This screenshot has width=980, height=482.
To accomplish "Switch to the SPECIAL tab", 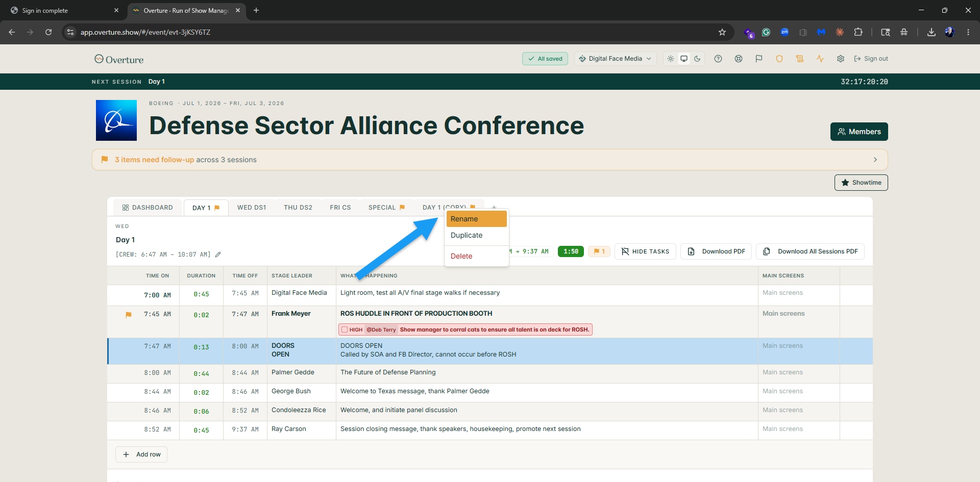I will (386, 208).
